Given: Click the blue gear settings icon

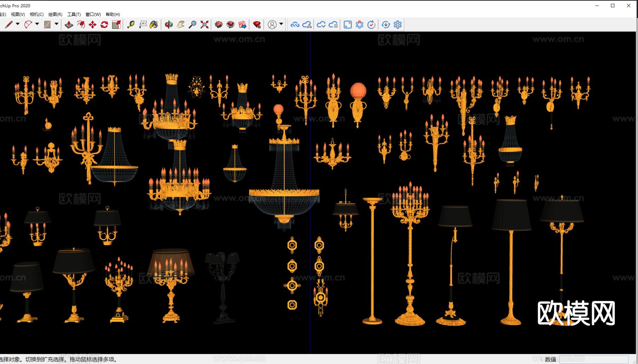Looking at the screenshot, I should 398,24.
